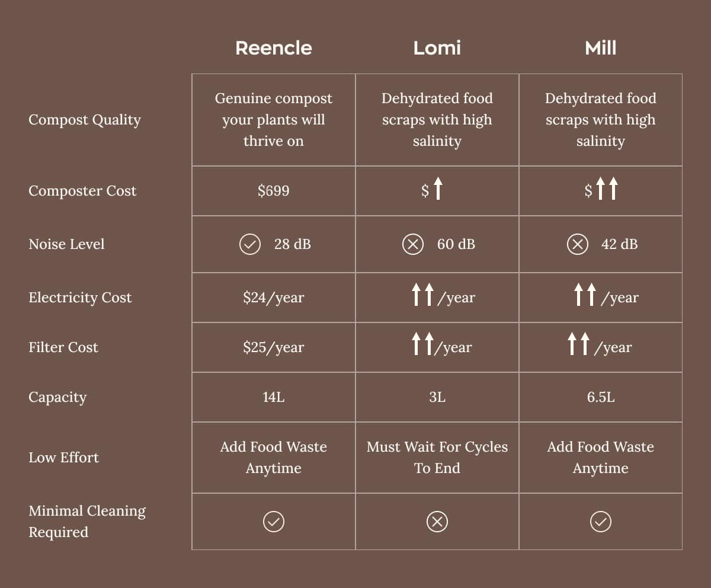The height and width of the screenshot is (588, 711).
Task: Click the Compost Quality row label
Action: pos(85,120)
